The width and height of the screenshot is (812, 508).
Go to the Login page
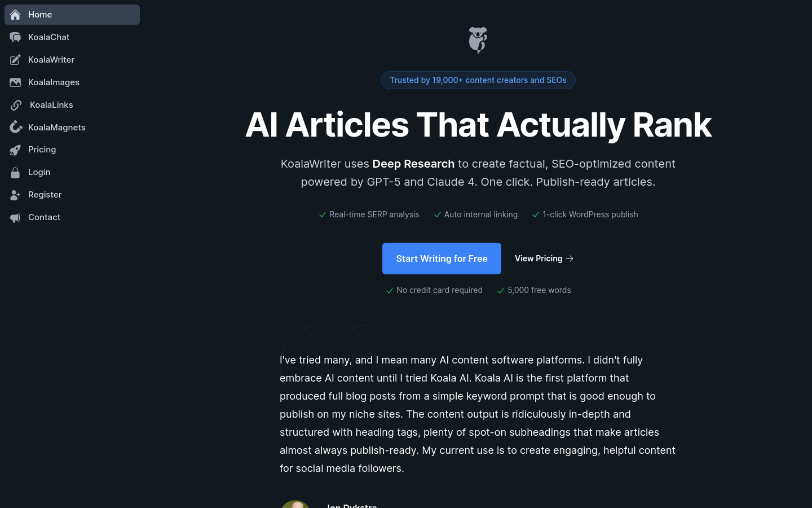pyautogui.click(x=72, y=172)
